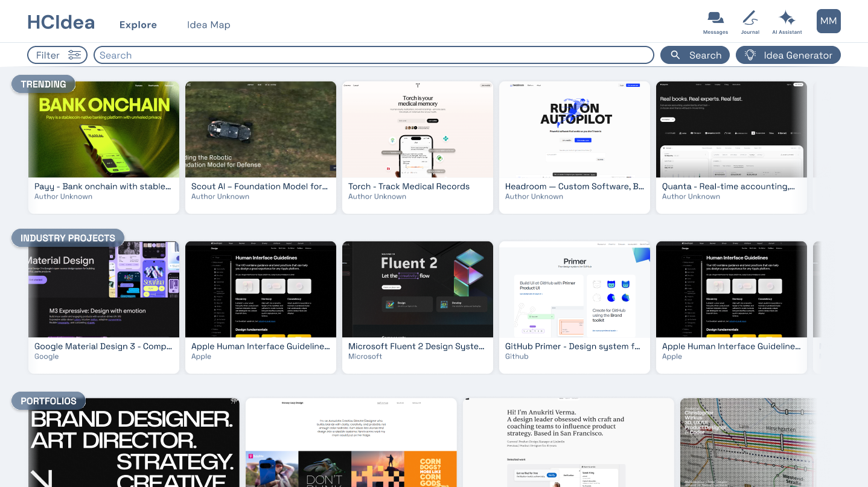Go to the HCIdea home logo
868x487 pixels.
pyautogui.click(x=61, y=22)
